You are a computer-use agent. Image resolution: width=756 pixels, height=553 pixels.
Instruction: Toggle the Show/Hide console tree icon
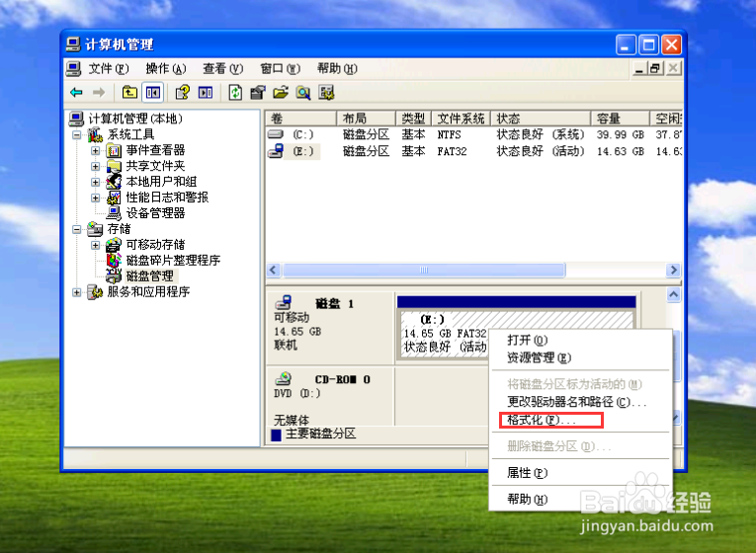tap(153, 92)
